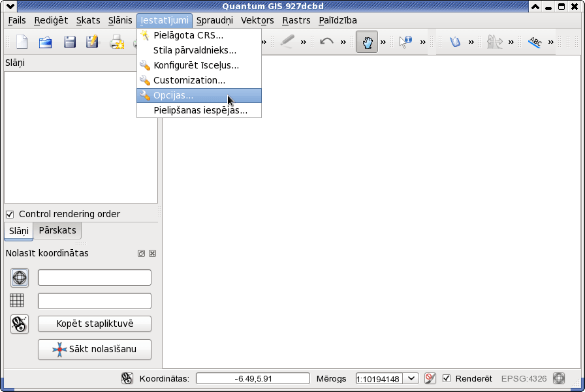Click the globe CRS icon in coordinate capture
This screenshot has height=392, width=585.
[x=20, y=278]
